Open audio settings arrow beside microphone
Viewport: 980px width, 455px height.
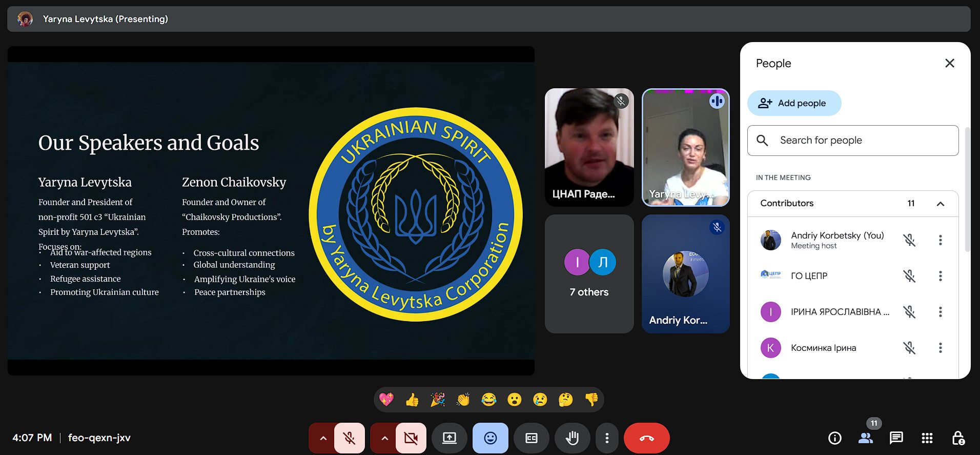pos(323,438)
